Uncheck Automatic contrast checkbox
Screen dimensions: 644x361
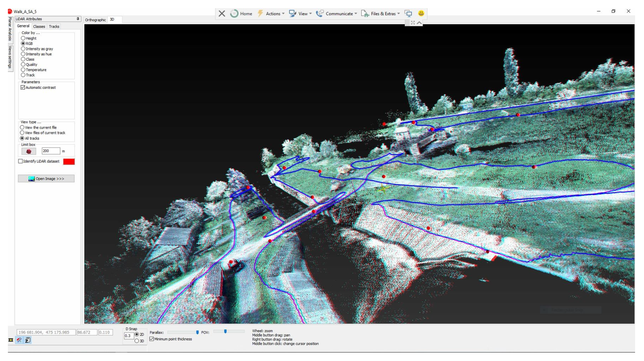click(x=23, y=88)
